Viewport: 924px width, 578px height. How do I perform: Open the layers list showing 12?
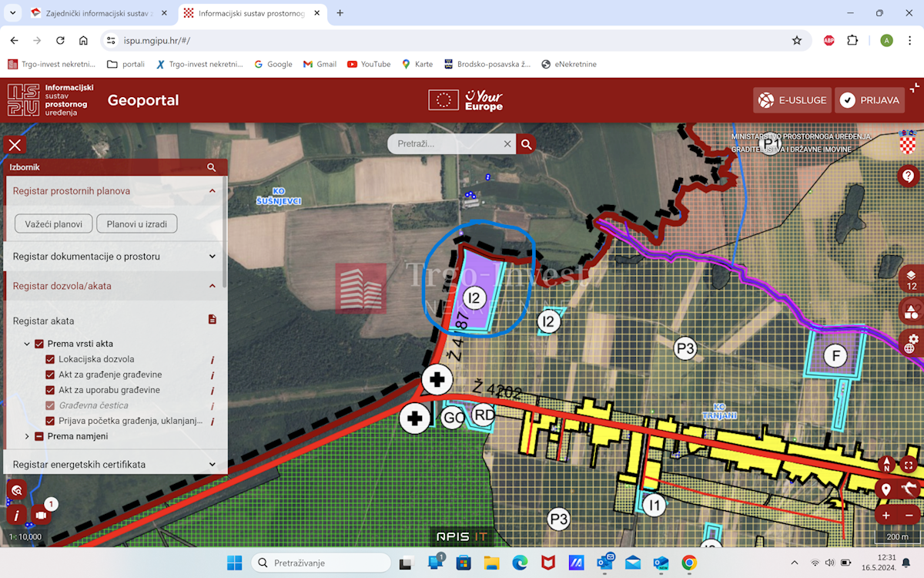coord(911,278)
